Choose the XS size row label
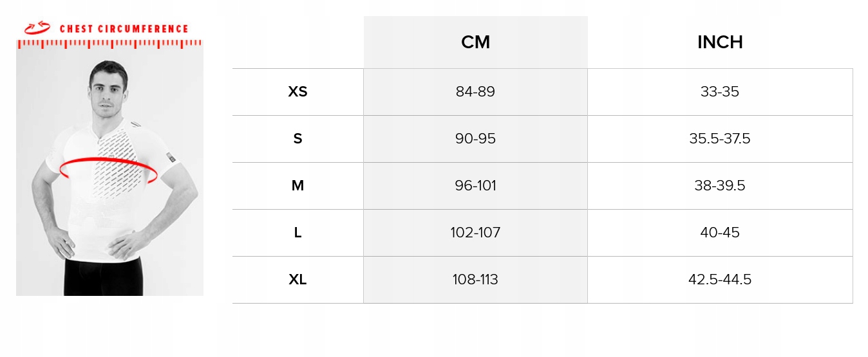The width and height of the screenshot is (868, 357). point(297,92)
